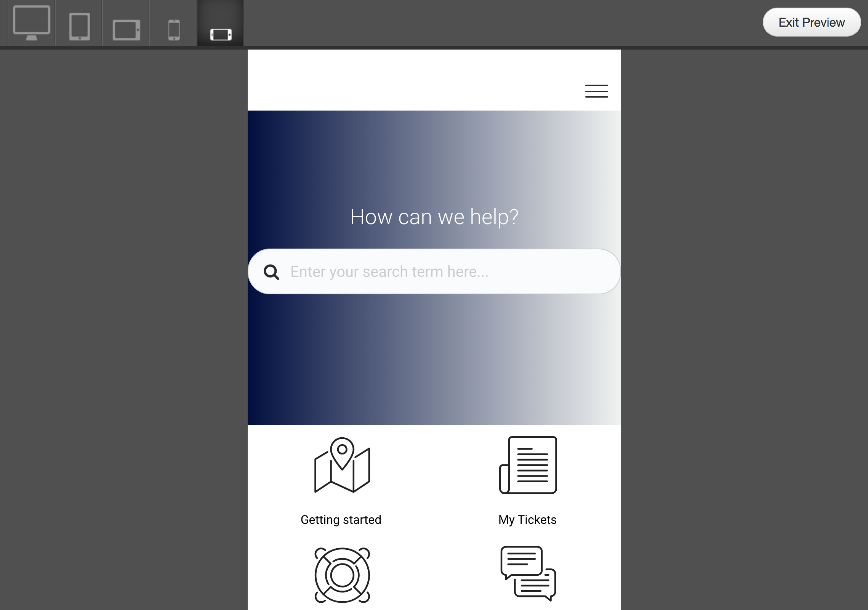Switch to desktop monitor preview
Viewport: 868px width, 610px height.
[31, 23]
